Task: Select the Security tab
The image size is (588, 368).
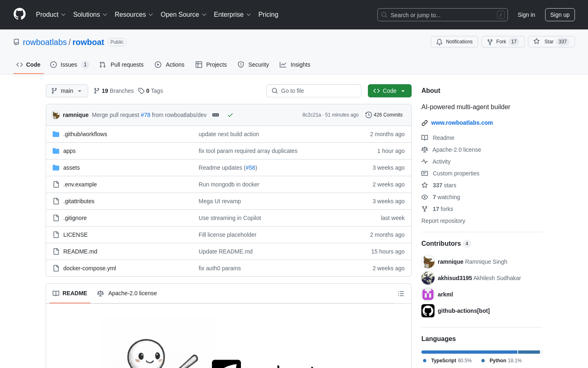Action: point(254,65)
